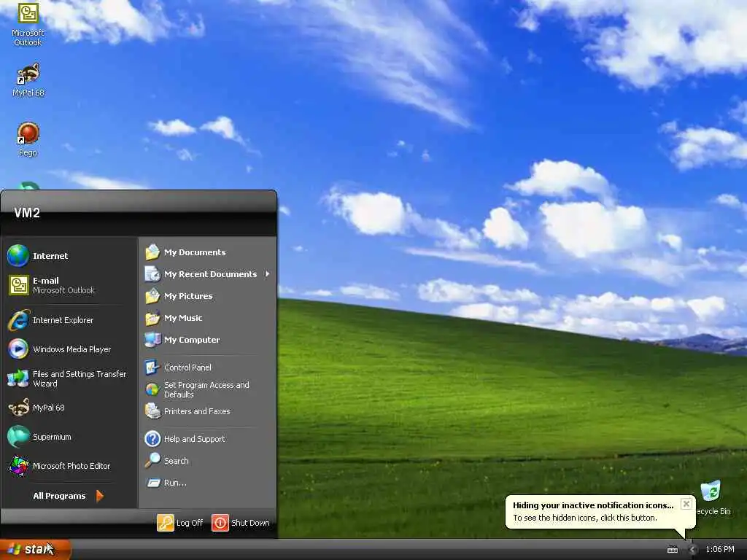The width and height of the screenshot is (747, 560).
Task: Click the Help and Support text label
Action: click(194, 438)
